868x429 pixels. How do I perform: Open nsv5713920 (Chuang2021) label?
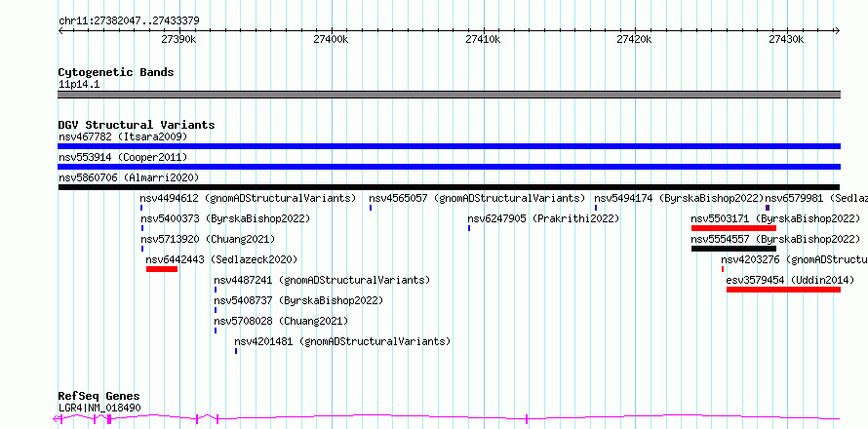coord(208,239)
